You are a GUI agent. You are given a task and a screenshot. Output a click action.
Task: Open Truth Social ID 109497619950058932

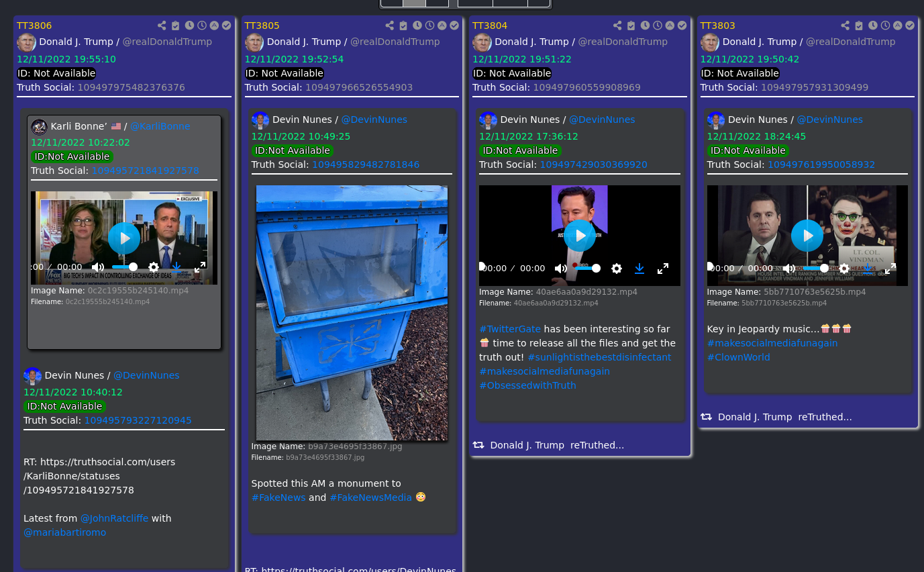(821, 164)
